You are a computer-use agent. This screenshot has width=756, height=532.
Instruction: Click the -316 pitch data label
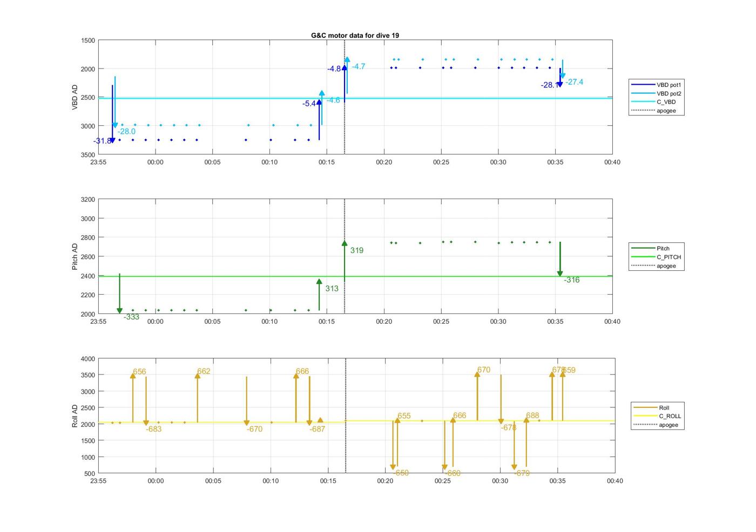tap(572, 279)
